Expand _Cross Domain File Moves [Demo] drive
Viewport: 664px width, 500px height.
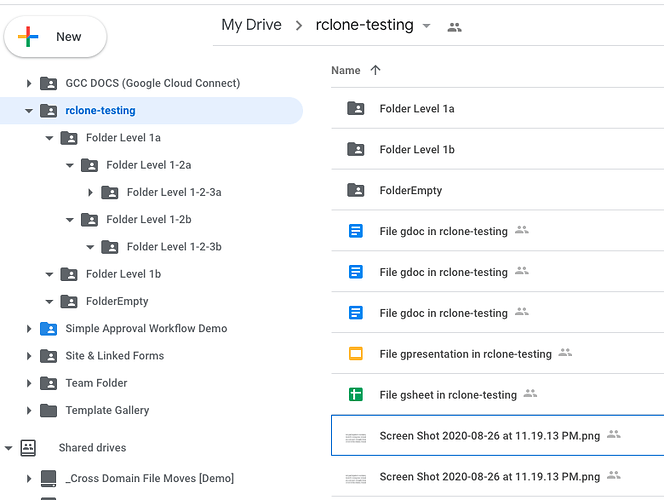28,478
